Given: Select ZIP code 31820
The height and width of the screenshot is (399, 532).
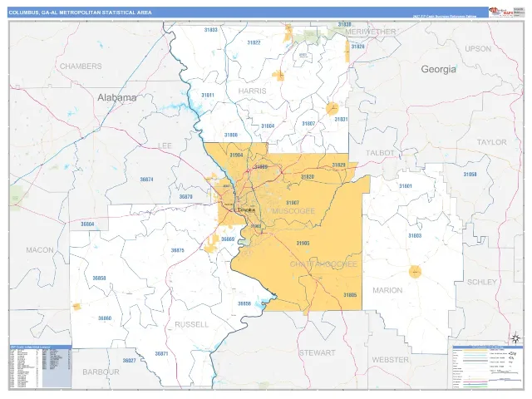Looking at the screenshot, I should [308, 177].
